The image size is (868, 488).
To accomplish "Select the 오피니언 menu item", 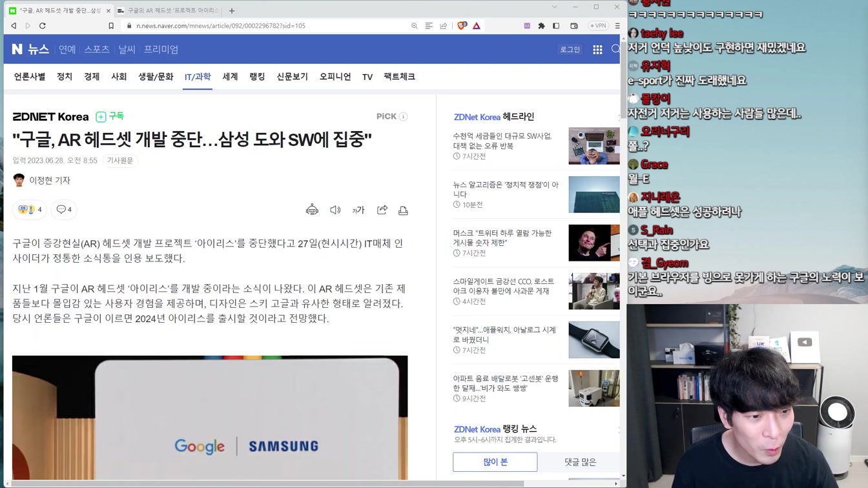I will coord(335,77).
